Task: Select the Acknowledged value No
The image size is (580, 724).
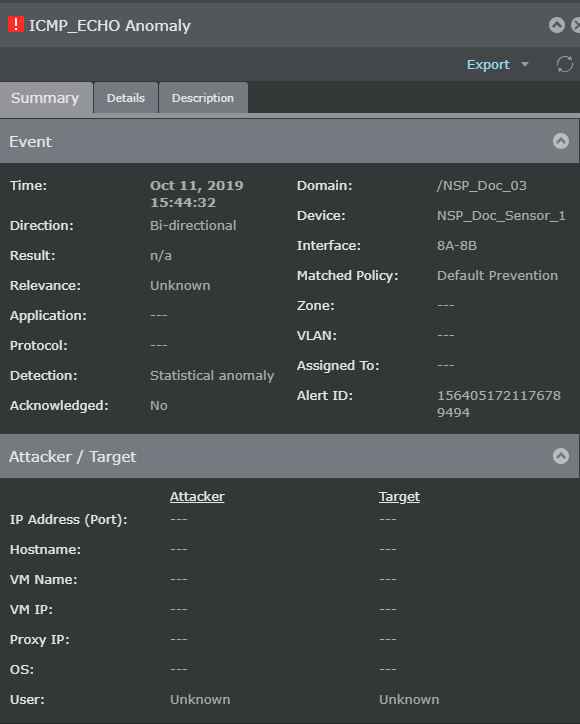Action: (x=159, y=405)
